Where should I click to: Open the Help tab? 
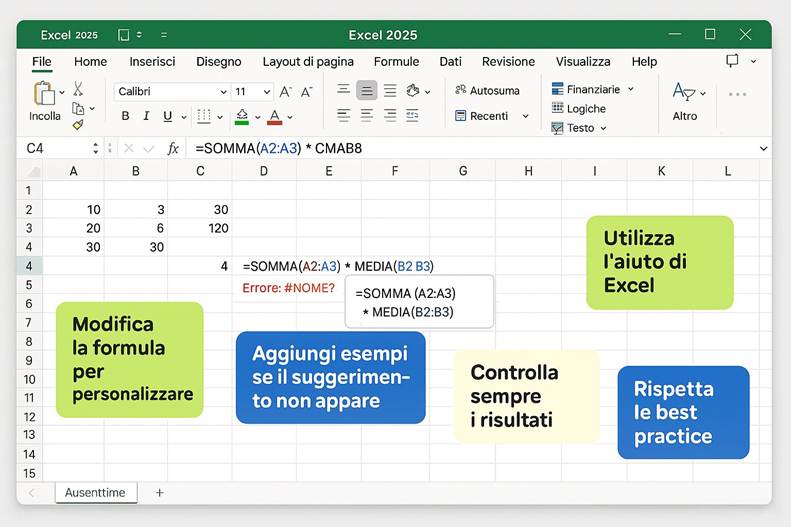tap(644, 62)
